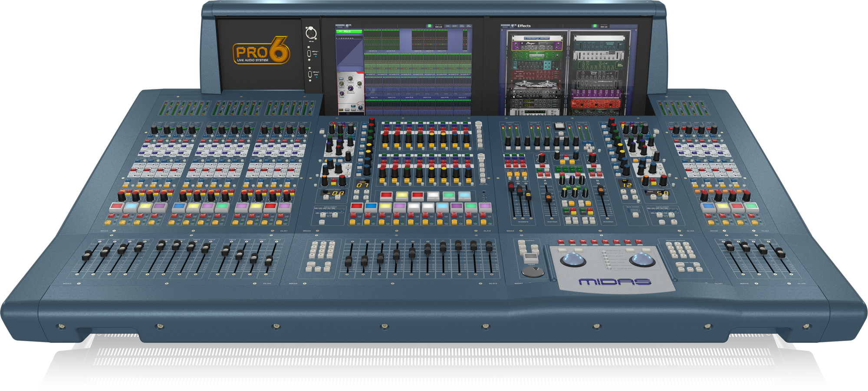Image resolution: width=868 pixels, height=391 pixels.
Task: Toggle green tap indicator on Effects screen
Action: (x=595, y=26)
